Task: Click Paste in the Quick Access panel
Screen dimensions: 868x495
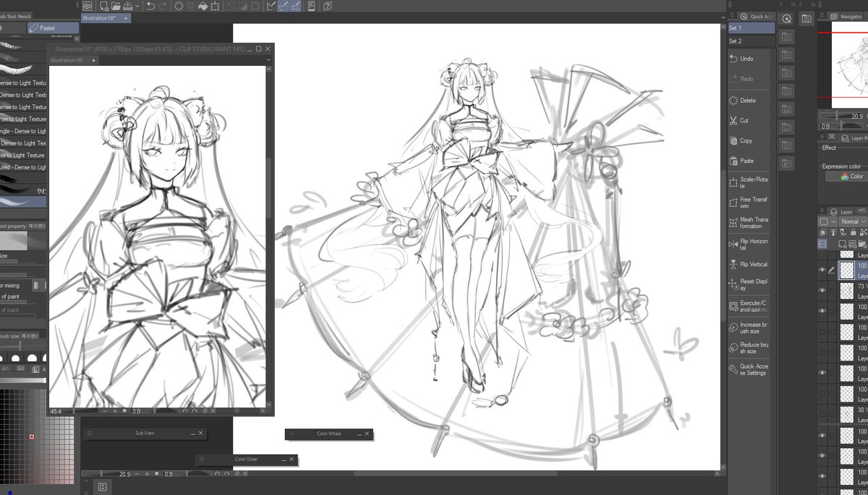Action: coord(748,161)
